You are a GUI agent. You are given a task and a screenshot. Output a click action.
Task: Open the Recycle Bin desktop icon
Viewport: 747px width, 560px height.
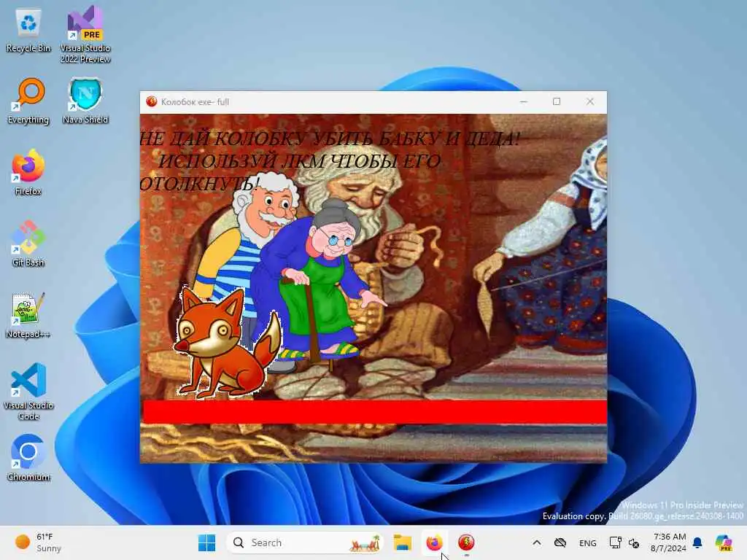tap(28, 31)
